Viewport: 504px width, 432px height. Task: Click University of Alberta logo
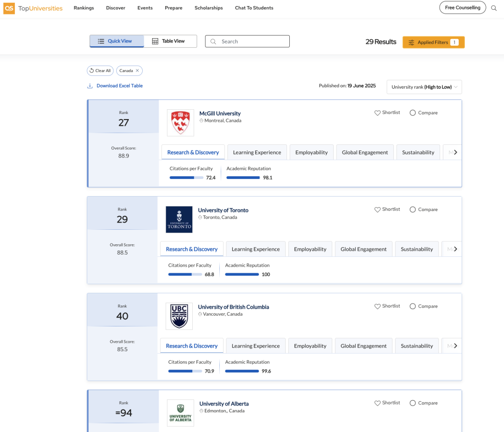pyautogui.click(x=180, y=413)
